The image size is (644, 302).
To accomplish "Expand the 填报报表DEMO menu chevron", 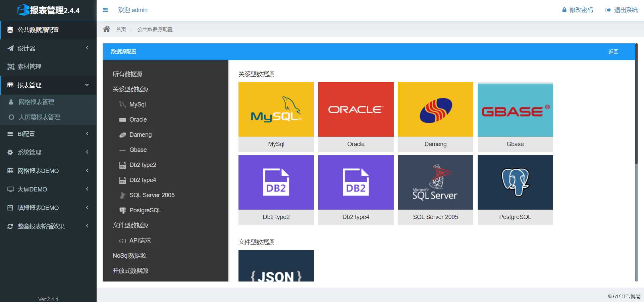I will 87,208.
